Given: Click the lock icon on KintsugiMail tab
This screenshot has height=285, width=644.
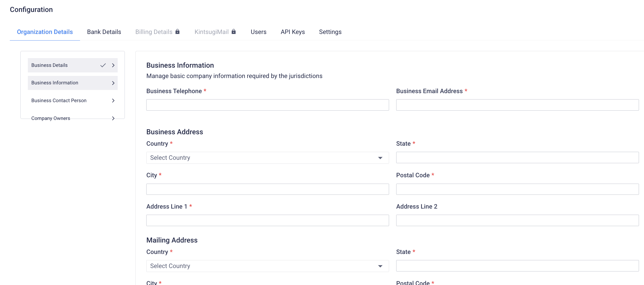Looking at the screenshot, I should tap(233, 32).
